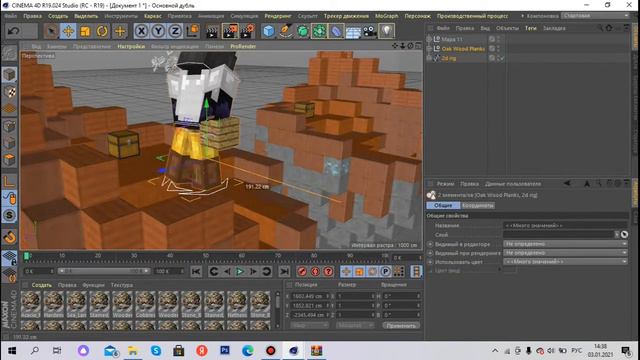Image resolution: width=640 pixels, height=360 pixels.
Task: Activate the Move tool
Action: coord(68,31)
